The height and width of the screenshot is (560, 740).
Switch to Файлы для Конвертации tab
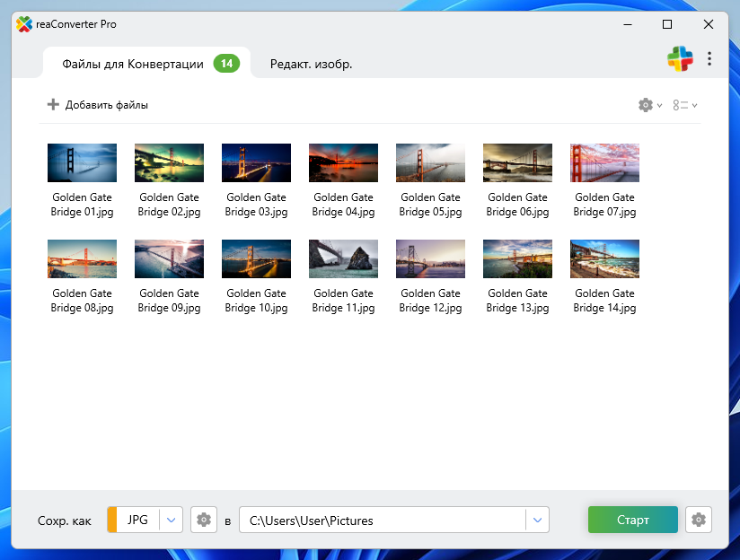click(133, 64)
